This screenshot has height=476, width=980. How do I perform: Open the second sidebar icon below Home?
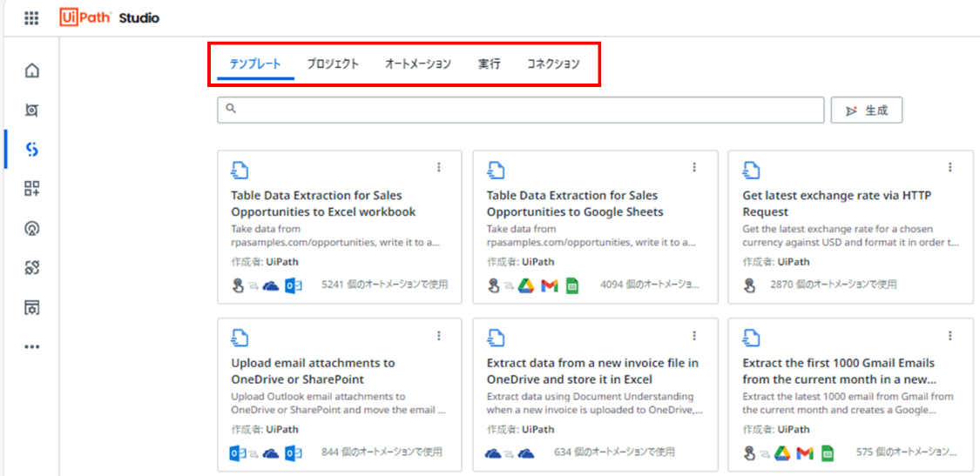(x=32, y=110)
